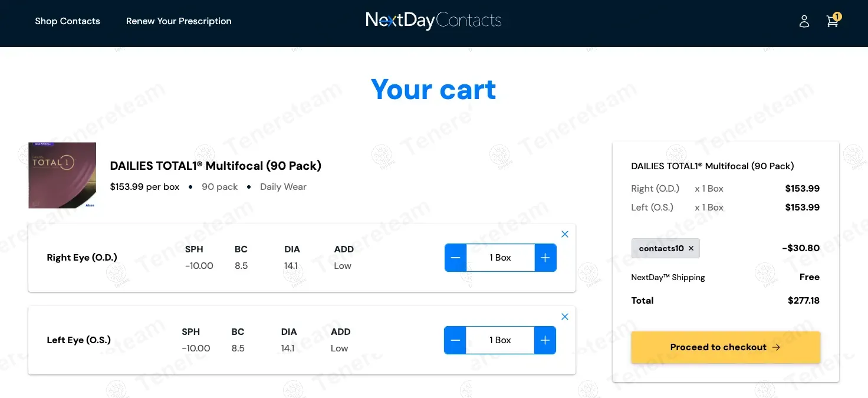The height and width of the screenshot is (398, 868).
Task: Increase Right Eye box quantity
Action: pos(545,258)
